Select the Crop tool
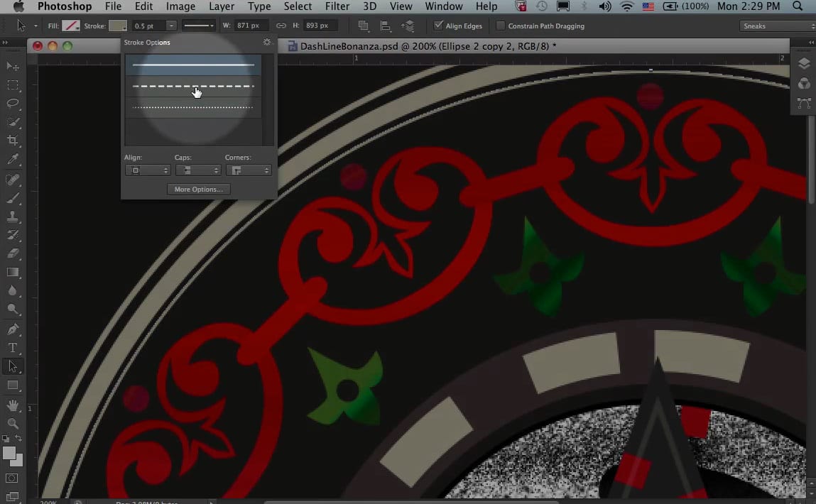 (13, 141)
